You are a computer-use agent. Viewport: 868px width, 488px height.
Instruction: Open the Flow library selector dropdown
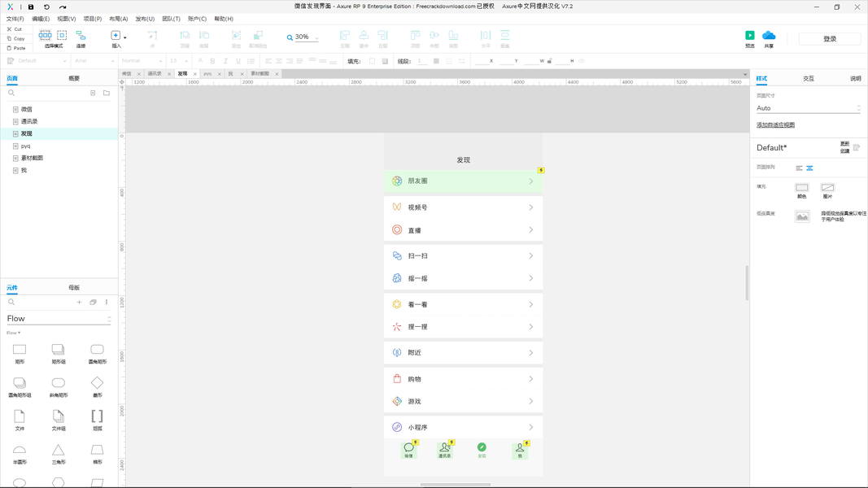(59, 319)
